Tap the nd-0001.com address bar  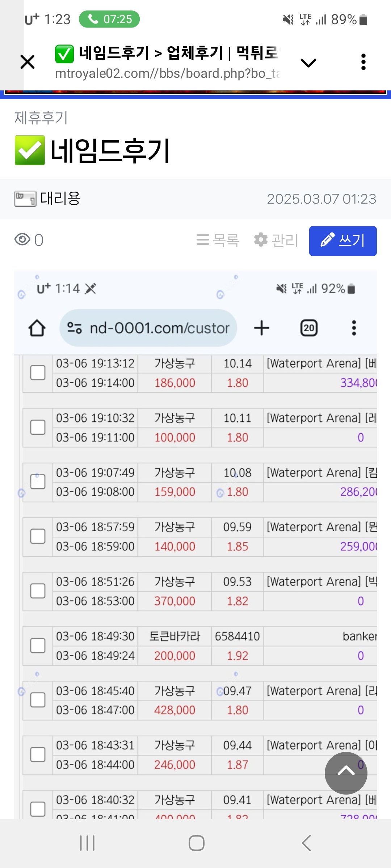point(148,328)
